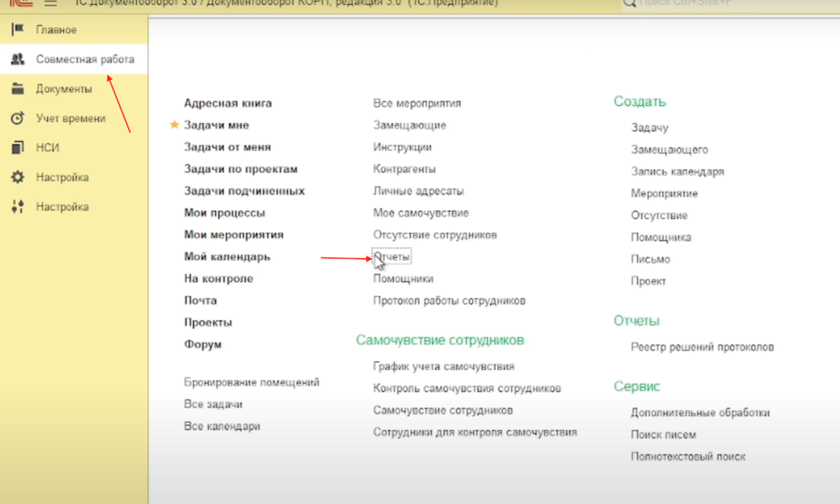Open Форум
The height and width of the screenshot is (504, 840).
pyautogui.click(x=203, y=344)
